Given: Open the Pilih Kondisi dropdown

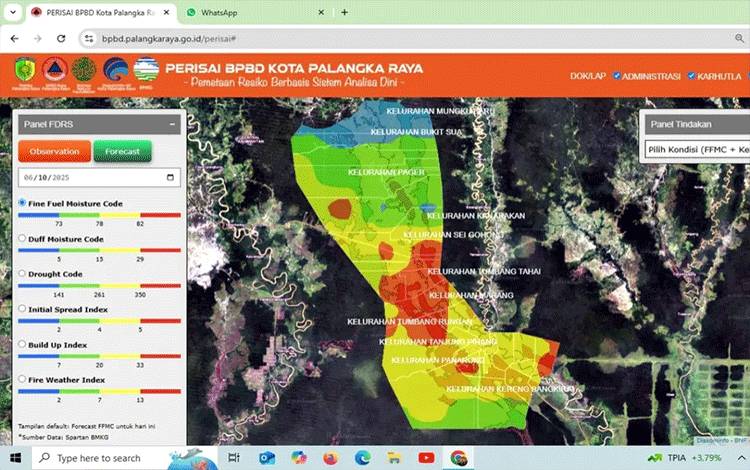Looking at the screenshot, I should (x=697, y=150).
